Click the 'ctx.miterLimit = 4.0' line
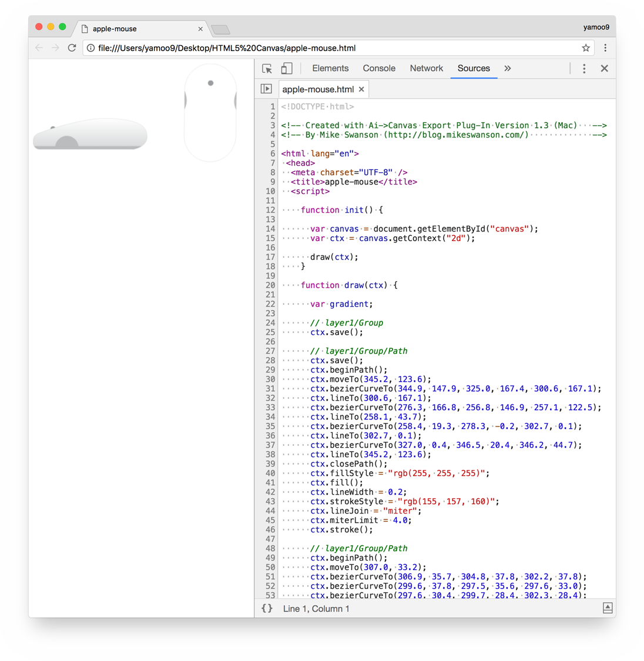The width and height of the screenshot is (644, 661). (361, 520)
